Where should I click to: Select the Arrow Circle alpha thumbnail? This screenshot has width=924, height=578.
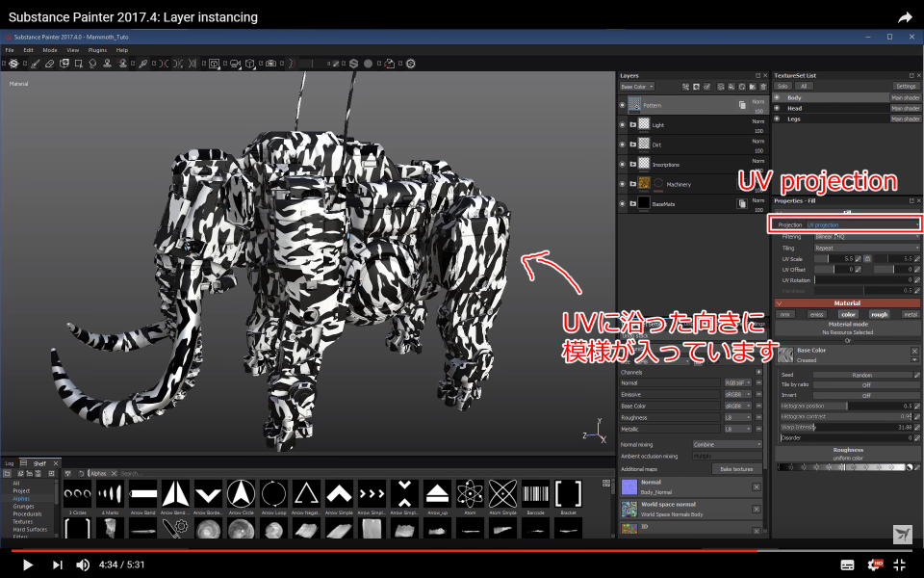pyautogui.click(x=241, y=493)
